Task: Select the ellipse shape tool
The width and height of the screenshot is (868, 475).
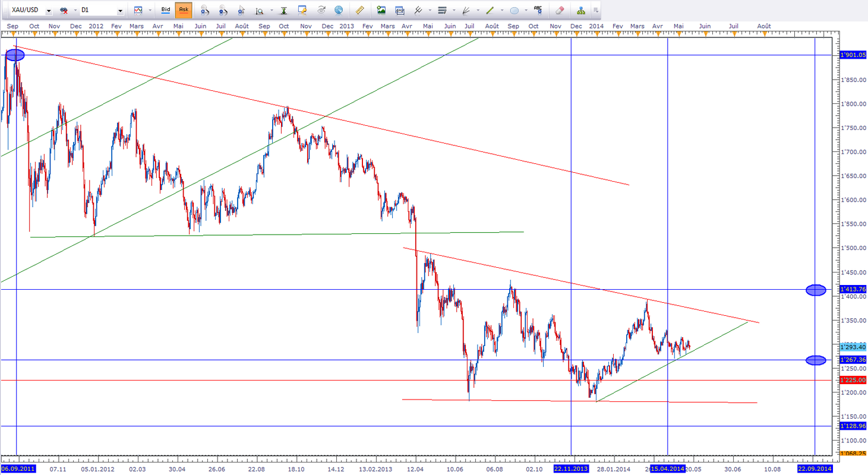Action: [x=515, y=10]
